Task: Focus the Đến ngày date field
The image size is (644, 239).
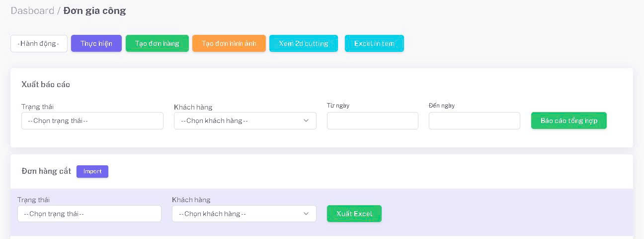Action: pyautogui.click(x=474, y=120)
